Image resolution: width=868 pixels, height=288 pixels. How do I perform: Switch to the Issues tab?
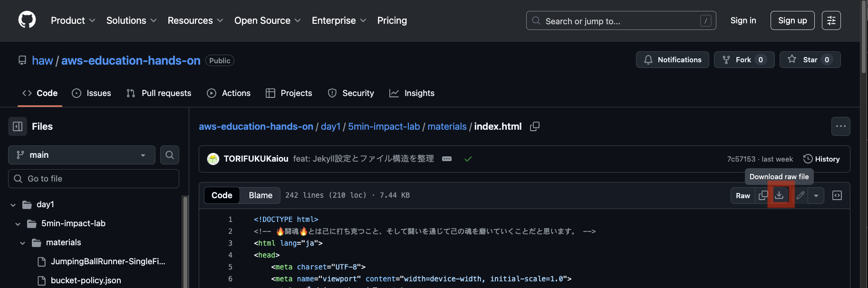coord(91,93)
